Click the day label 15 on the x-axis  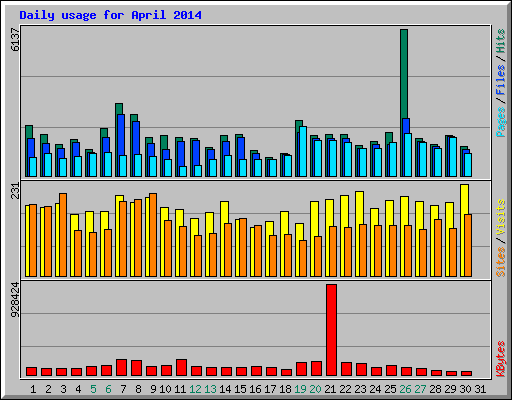pos(240,389)
